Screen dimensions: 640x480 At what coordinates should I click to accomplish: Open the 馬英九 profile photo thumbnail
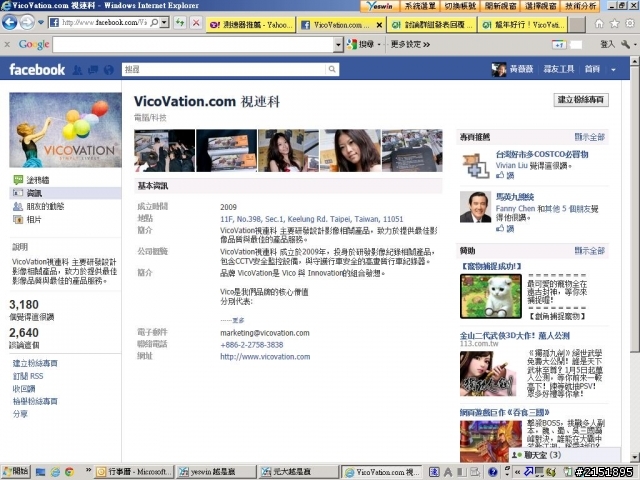coord(476,207)
